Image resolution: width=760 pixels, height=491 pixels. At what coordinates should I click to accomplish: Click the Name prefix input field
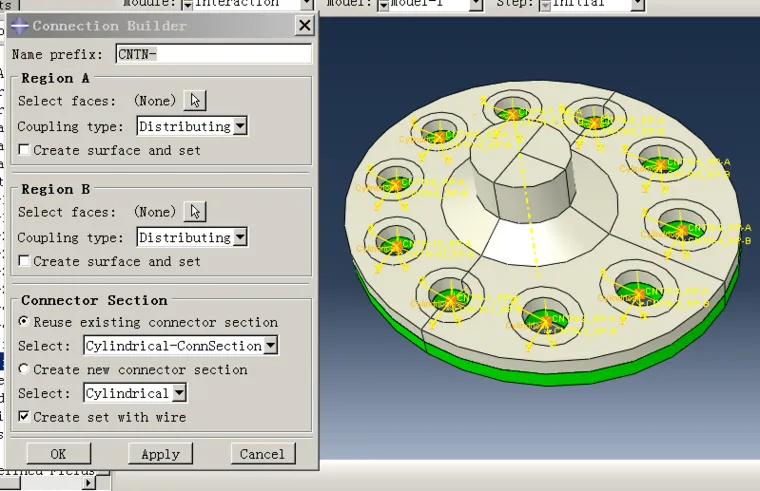click(x=214, y=54)
